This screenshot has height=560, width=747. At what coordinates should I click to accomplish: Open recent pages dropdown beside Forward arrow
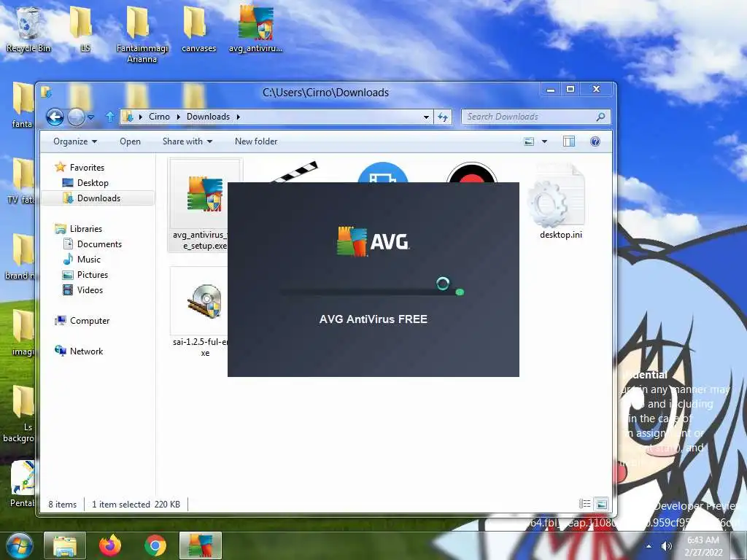[91, 117]
